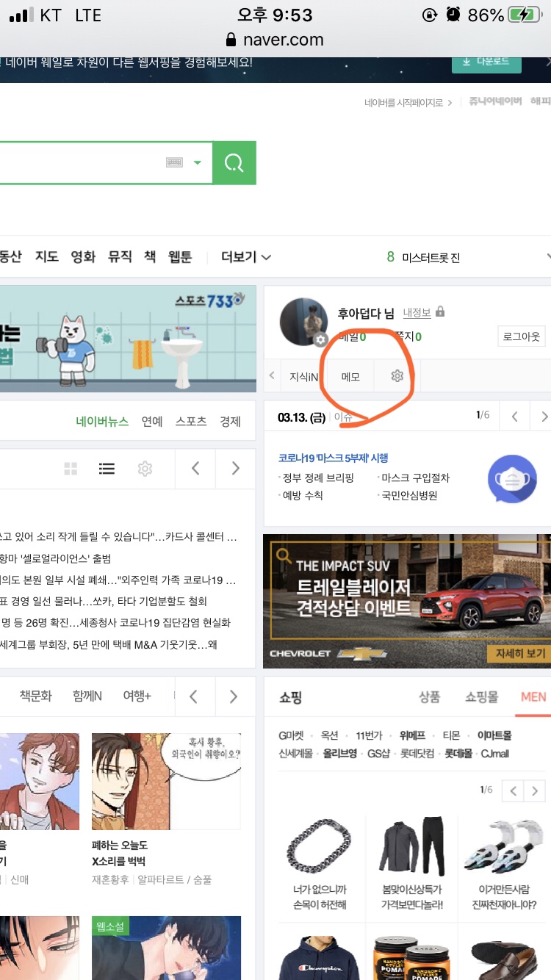The image size is (551, 980).
Task: Switch to the 여행+ theme tab
Action: pos(137,696)
